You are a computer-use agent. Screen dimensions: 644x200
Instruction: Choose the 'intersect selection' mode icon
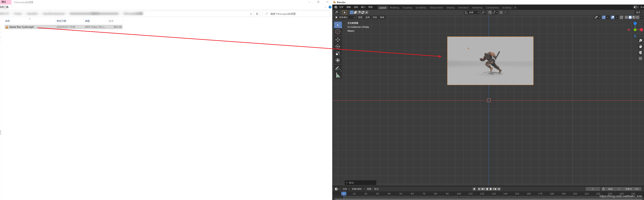(x=367, y=12)
